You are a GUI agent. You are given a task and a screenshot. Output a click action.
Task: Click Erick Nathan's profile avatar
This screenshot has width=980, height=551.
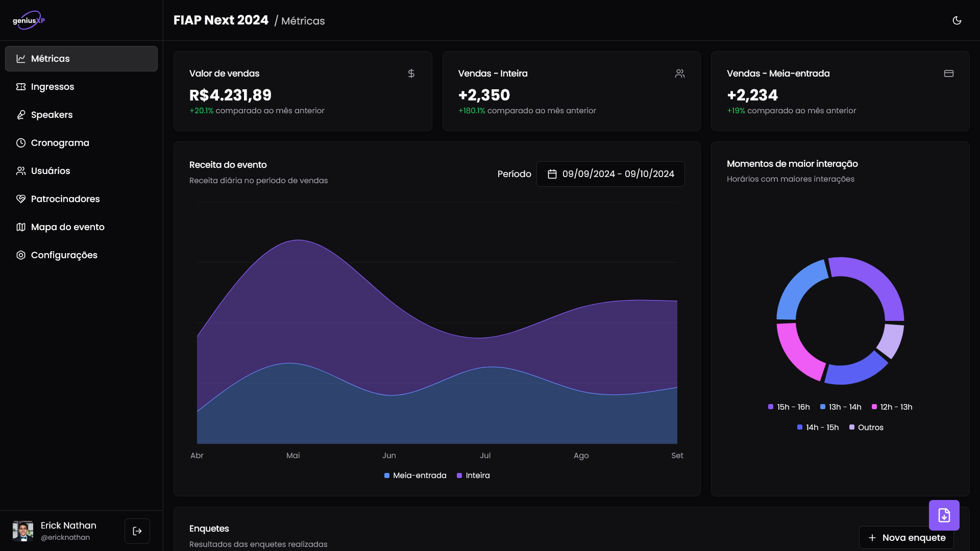(x=23, y=531)
